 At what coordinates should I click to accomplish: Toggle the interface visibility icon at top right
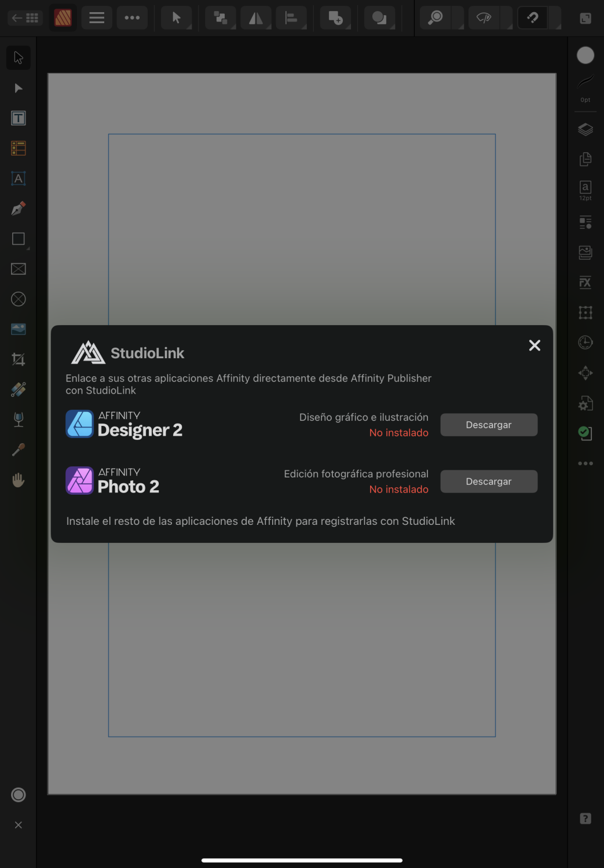pos(585,18)
